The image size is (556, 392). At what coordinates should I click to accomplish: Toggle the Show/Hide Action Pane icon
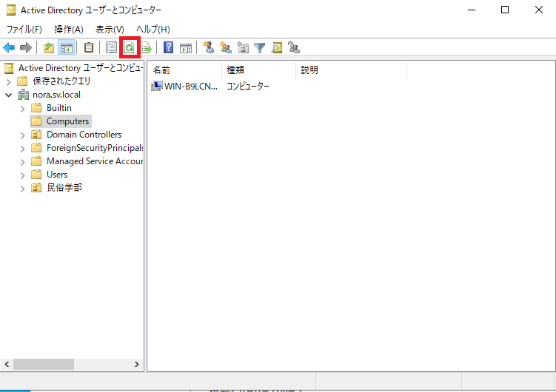(186, 47)
